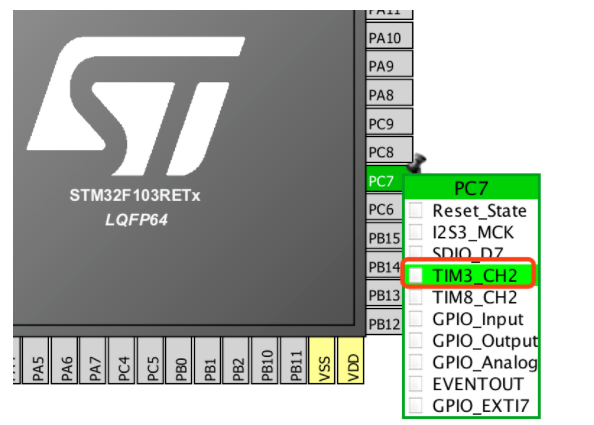Click the PC5 pin

pos(150,361)
